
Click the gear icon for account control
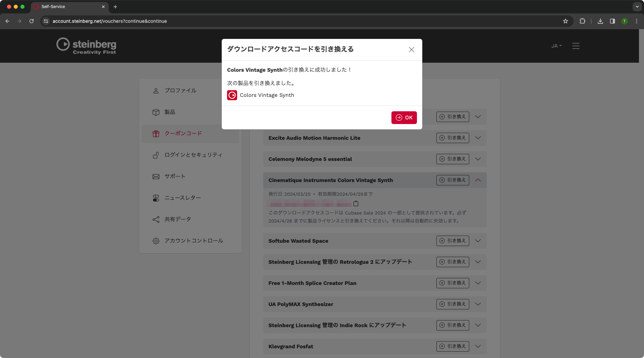(156, 241)
